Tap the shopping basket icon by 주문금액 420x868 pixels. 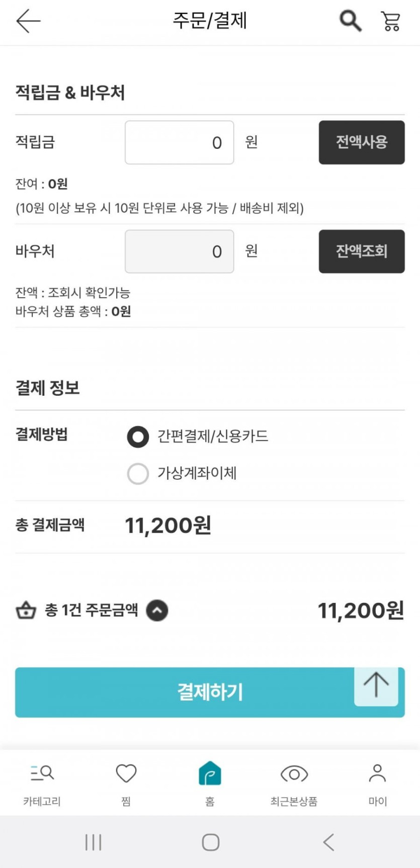[26, 611]
